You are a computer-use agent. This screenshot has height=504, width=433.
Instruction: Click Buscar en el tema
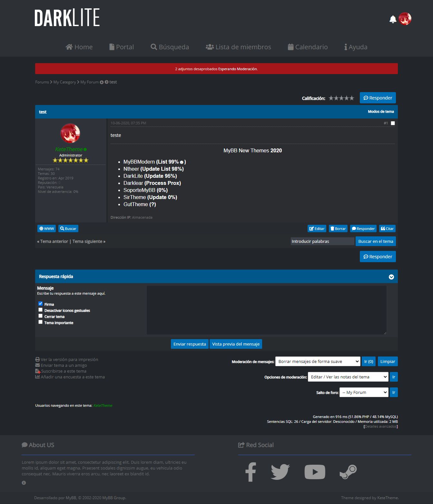click(376, 241)
